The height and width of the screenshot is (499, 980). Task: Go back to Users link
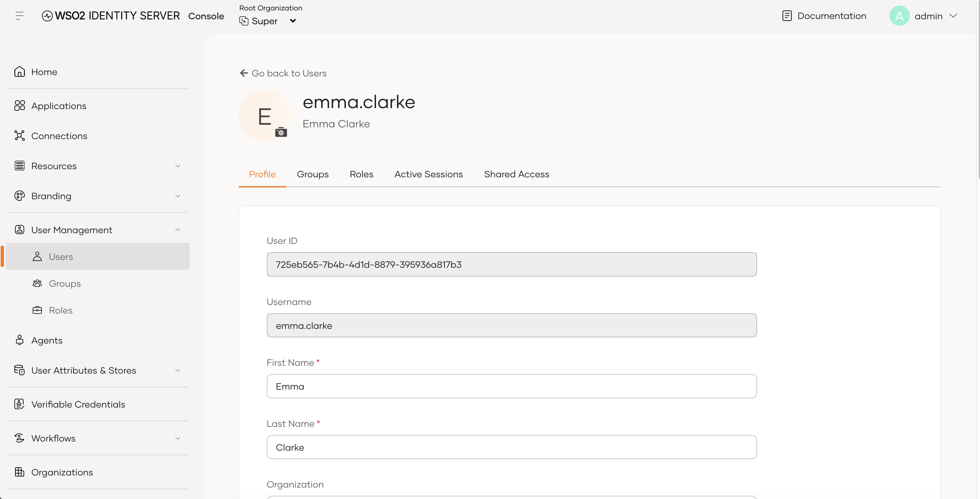coord(283,73)
